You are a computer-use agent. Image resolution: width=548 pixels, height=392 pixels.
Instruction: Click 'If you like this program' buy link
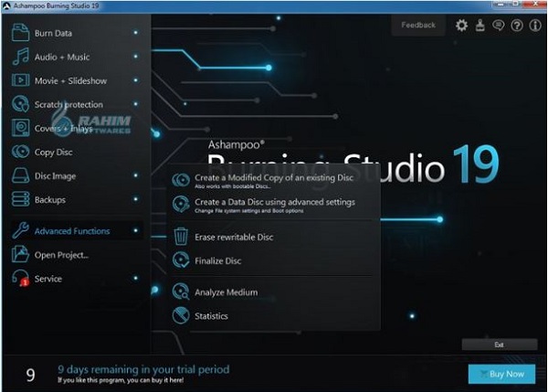point(121,380)
